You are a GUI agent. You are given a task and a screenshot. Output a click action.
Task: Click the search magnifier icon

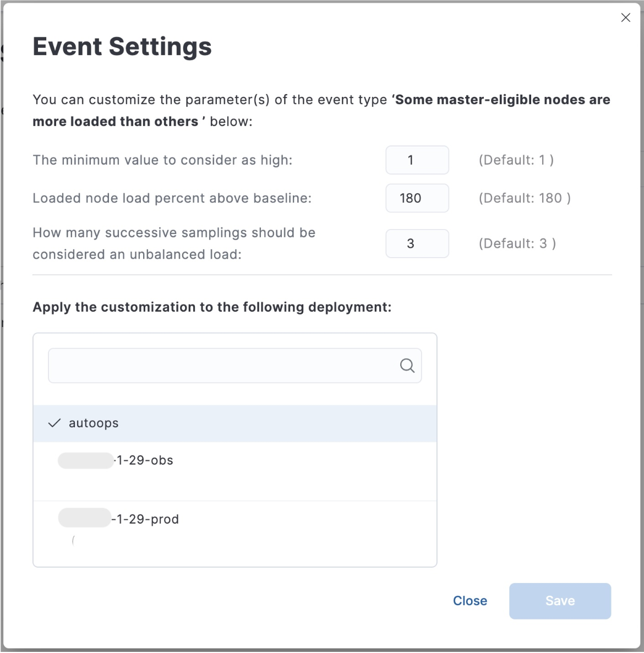pos(407,365)
